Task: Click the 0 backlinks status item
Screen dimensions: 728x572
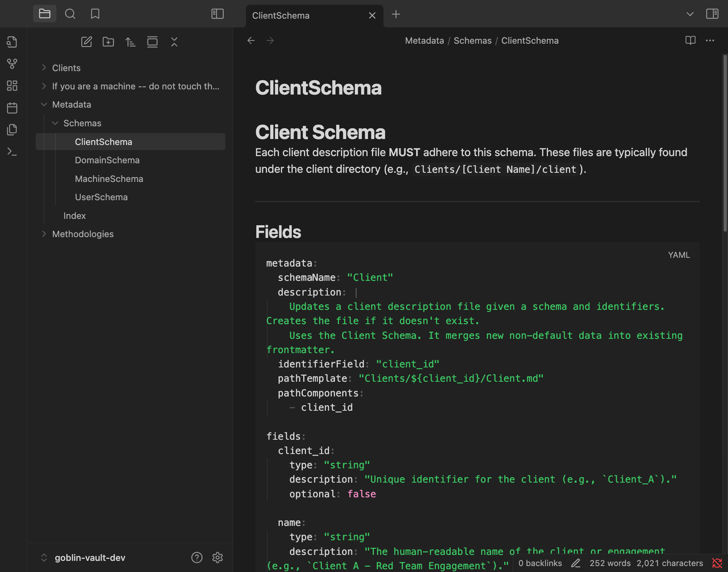Action: [540, 563]
